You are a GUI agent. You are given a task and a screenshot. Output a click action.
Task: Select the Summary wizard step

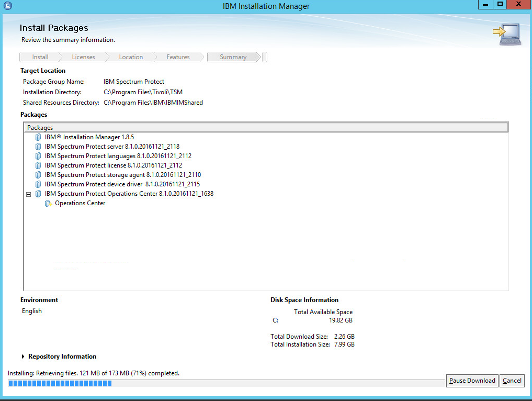click(x=233, y=57)
